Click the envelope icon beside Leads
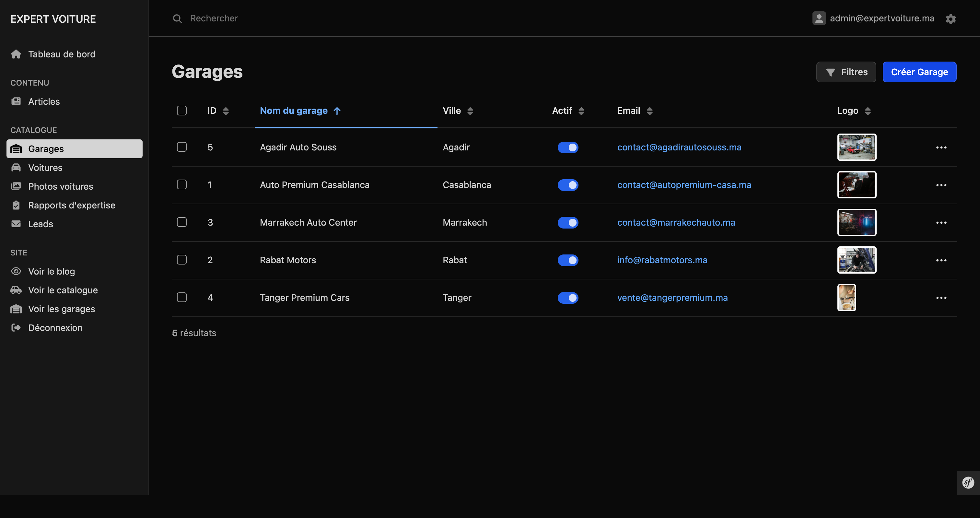980x518 pixels. click(16, 224)
